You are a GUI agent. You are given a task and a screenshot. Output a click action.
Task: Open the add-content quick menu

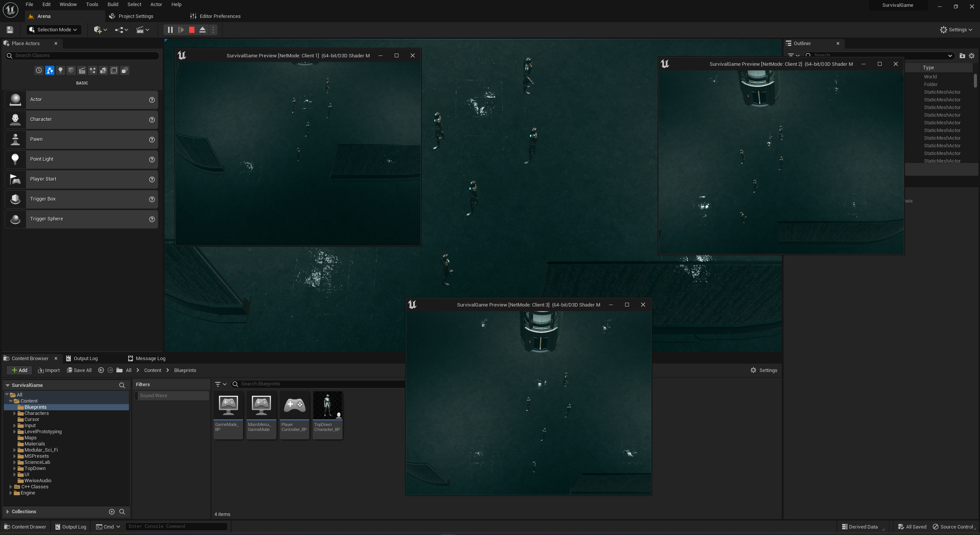pyautogui.click(x=100, y=30)
